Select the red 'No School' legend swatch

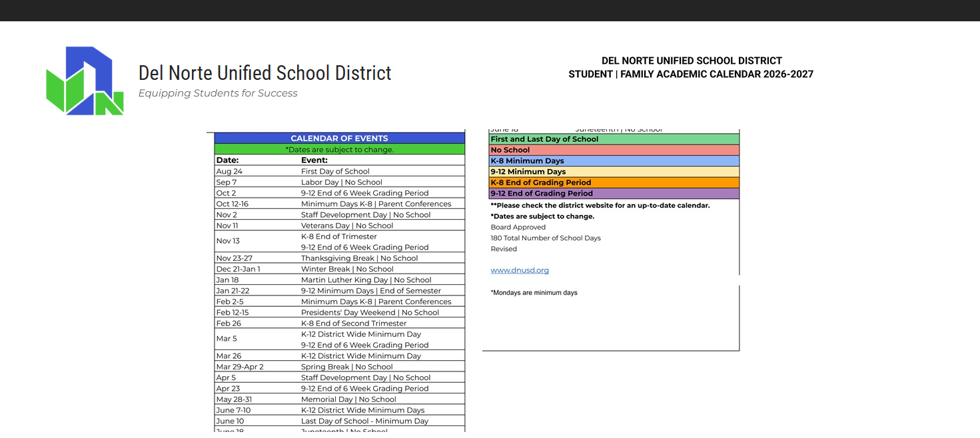point(614,150)
